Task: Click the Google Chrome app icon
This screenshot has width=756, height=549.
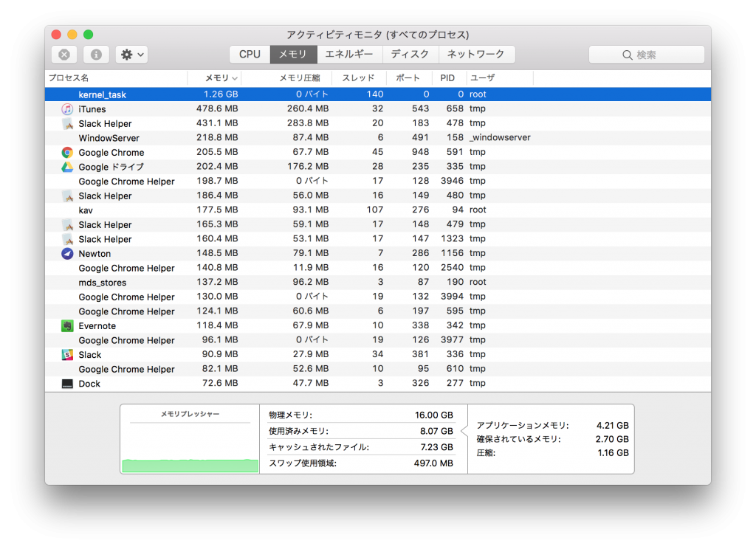Action: pyautogui.click(x=67, y=152)
